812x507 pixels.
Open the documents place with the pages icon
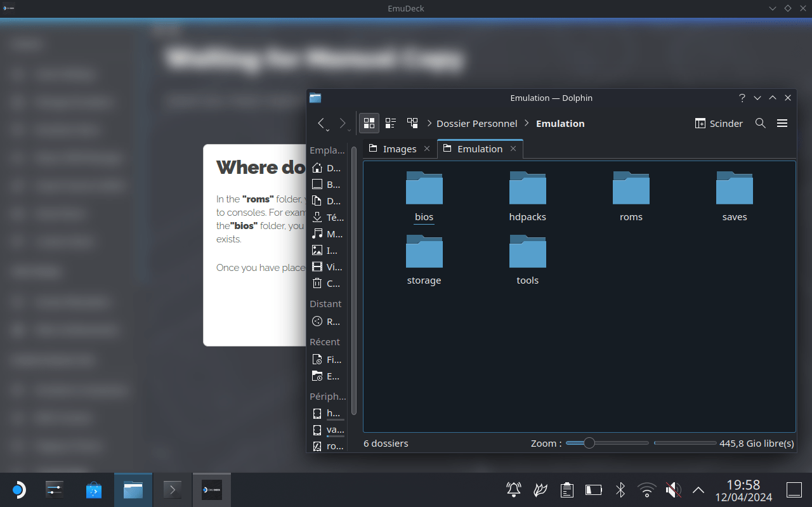[327, 201]
